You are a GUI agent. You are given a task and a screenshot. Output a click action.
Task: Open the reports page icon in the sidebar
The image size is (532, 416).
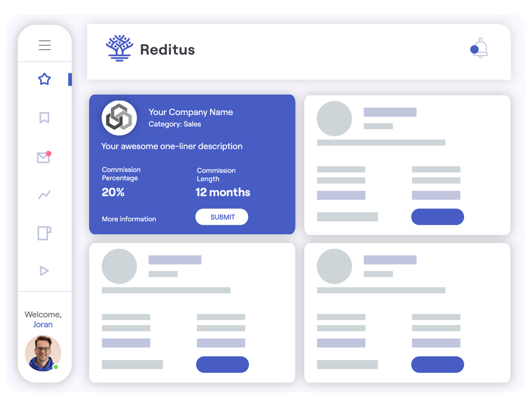pos(44,233)
